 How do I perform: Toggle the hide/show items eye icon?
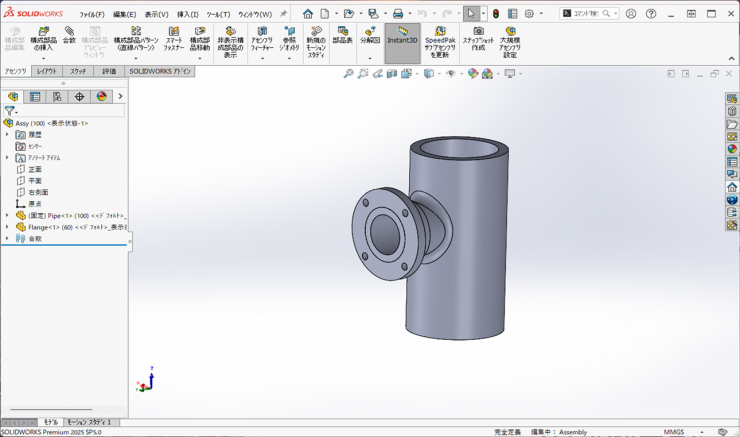tap(451, 74)
